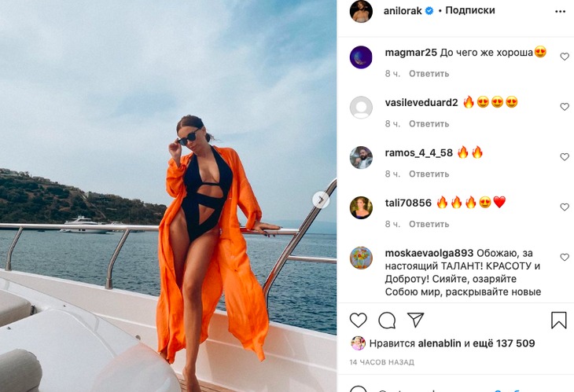574x392 pixels.
Task: Open ramos_4_4_58's avatar picture
Action: pyautogui.click(x=361, y=158)
